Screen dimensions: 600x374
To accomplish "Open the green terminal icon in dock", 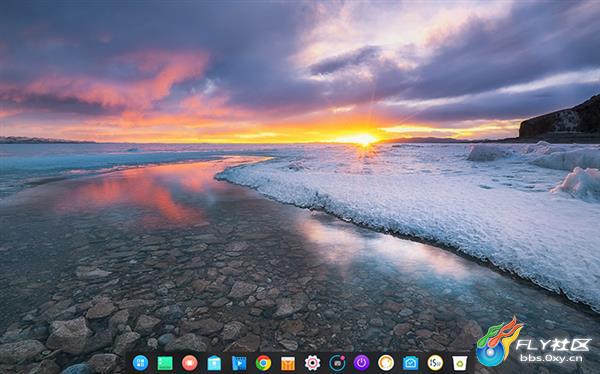I will tap(165, 363).
